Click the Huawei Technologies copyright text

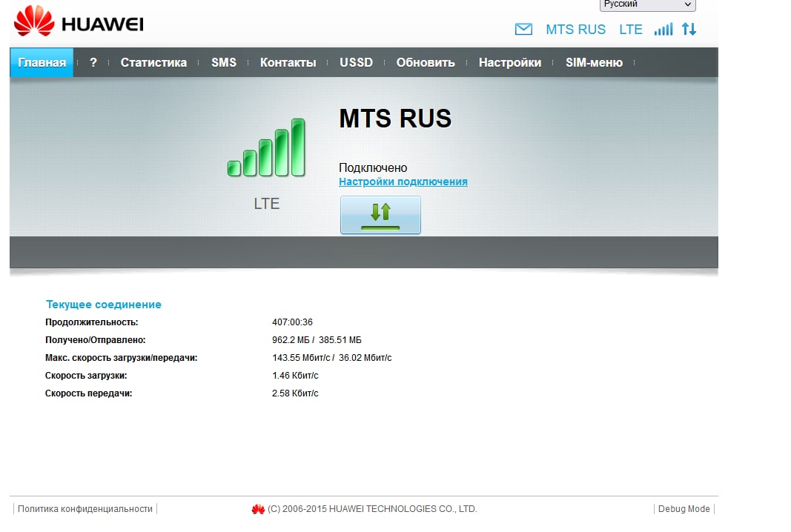[372, 509]
